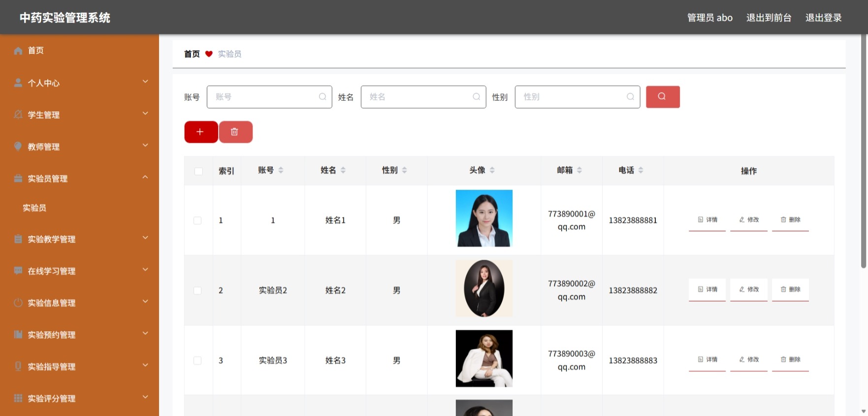Sort by 邮箱 column arrows
868x416 pixels.
(x=579, y=170)
